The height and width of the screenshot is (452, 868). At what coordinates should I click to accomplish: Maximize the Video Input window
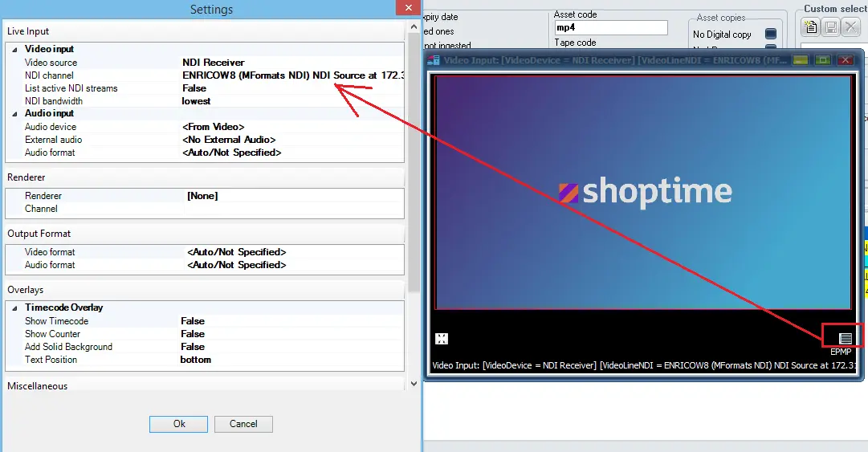pyautogui.click(x=822, y=59)
